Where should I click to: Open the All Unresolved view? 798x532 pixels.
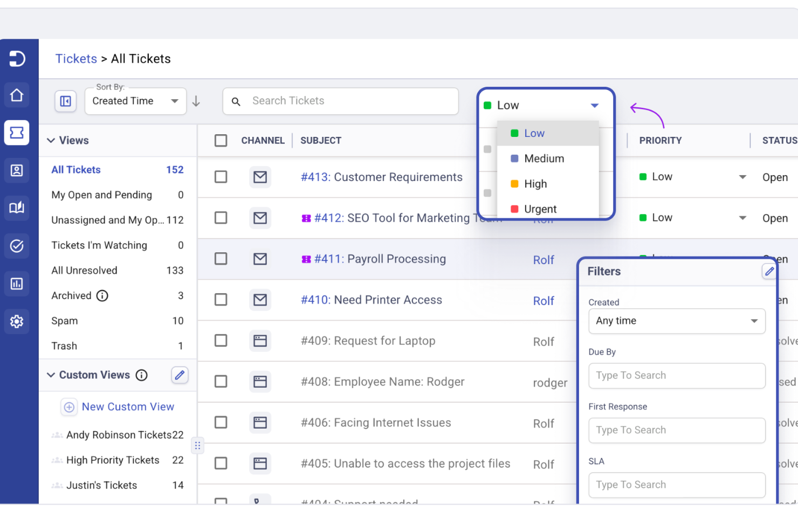tap(84, 270)
